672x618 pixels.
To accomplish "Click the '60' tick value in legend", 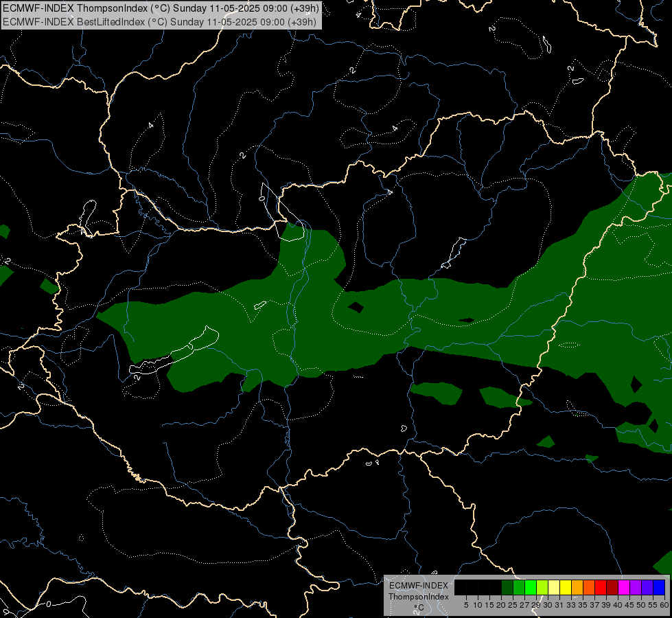I will point(664,605).
